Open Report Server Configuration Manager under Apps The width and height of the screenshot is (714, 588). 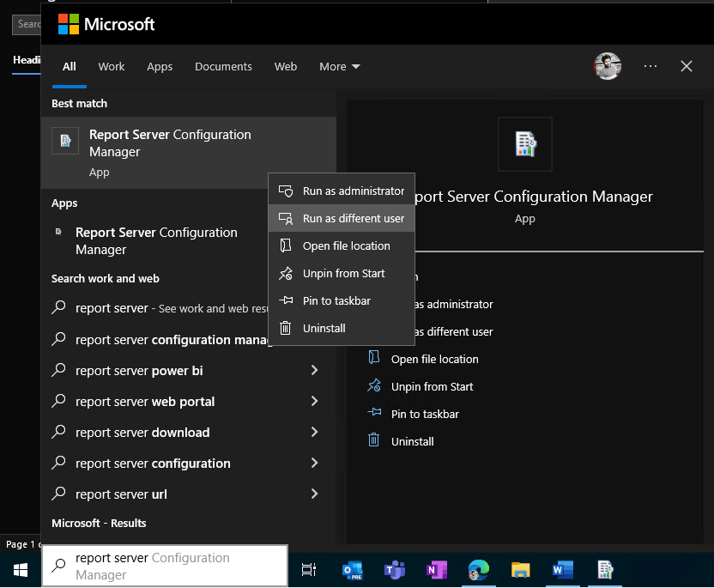click(156, 241)
